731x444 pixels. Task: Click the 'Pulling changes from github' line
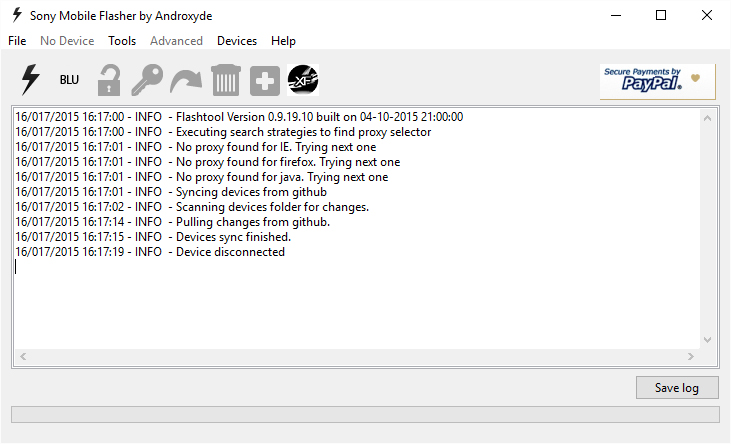[x=172, y=222]
